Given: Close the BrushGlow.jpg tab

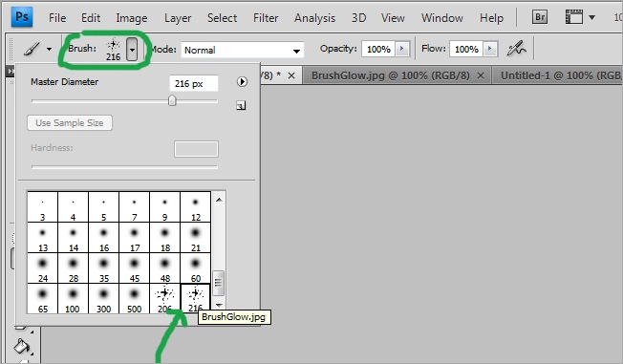Looking at the screenshot, I should pos(481,75).
